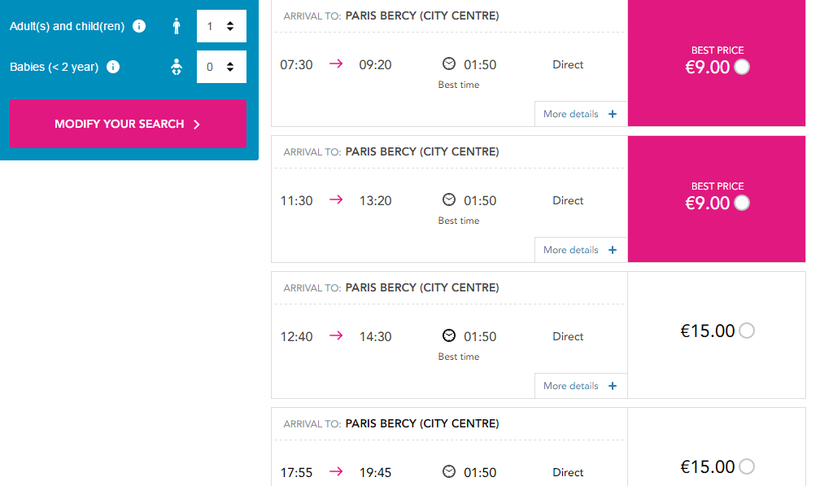
Task: Click the baby passenger icon
Action: (177, 67)
